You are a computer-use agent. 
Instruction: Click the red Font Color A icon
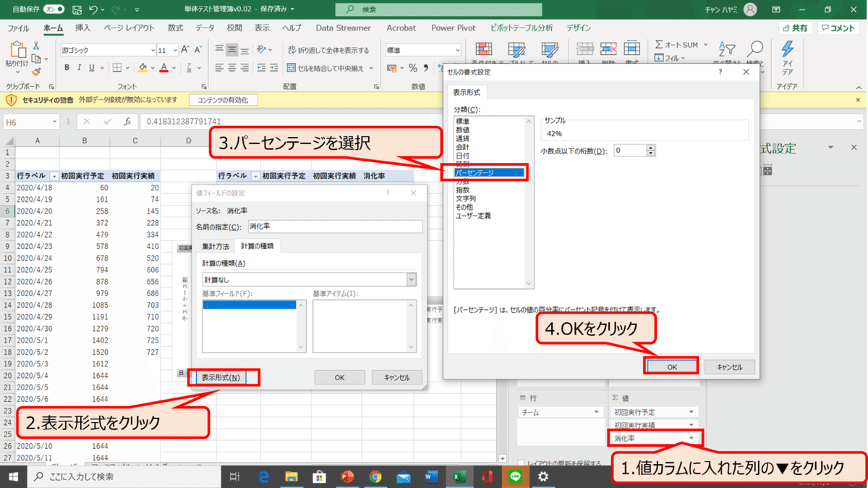point(164,68)
